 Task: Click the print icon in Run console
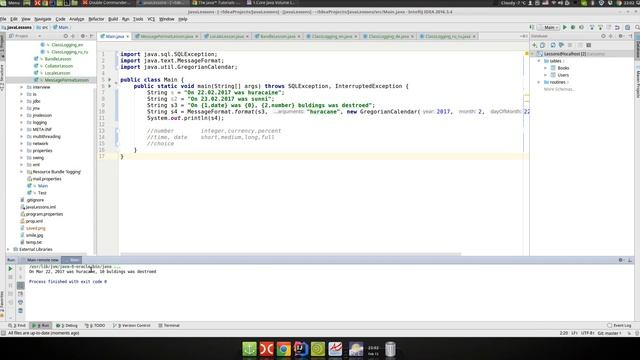tap(20, 302)
